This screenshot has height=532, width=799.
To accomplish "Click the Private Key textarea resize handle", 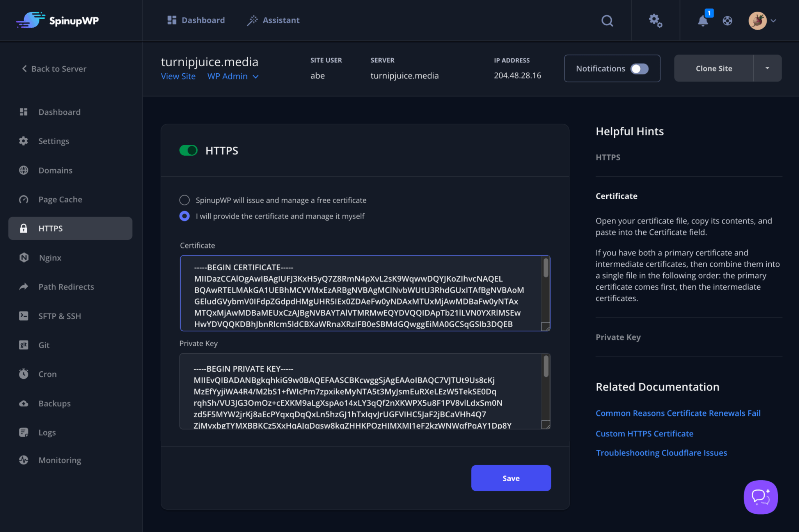I will point(546,424).
